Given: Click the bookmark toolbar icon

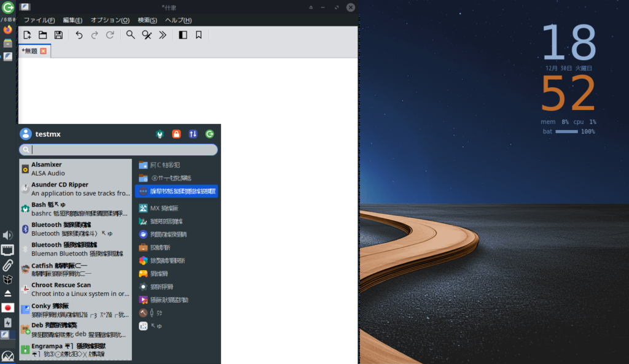Looking at the screenshot, I should pyautogui.click(x=198, y=35).
